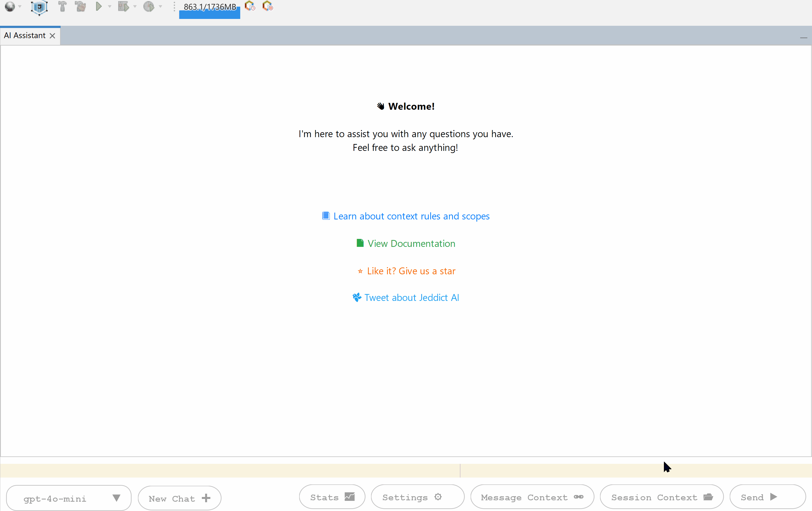Image resolution: width=812 pixels, height=511 pixels.
Task: Click the Clean and Build icon
Action: coord(80,6)
